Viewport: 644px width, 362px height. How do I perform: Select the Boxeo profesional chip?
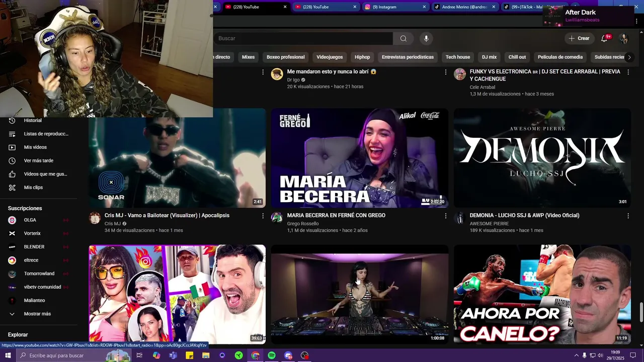(285, 57)
